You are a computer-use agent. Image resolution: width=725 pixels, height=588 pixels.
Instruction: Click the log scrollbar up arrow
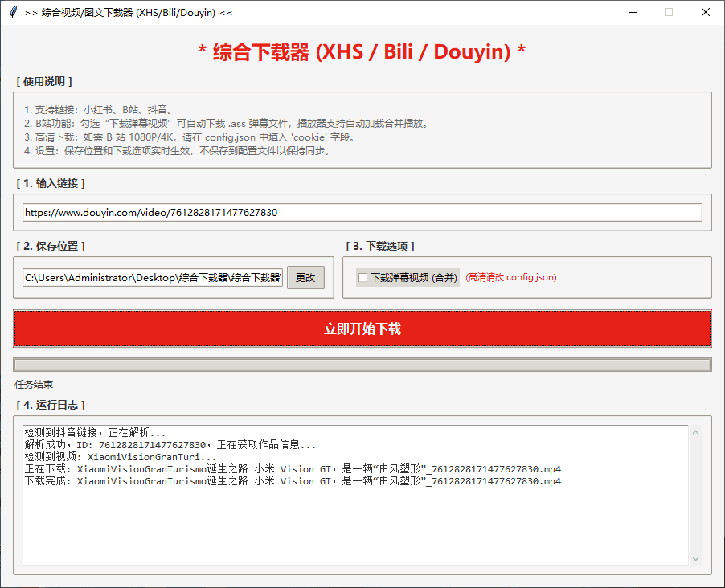pos(696,433)
